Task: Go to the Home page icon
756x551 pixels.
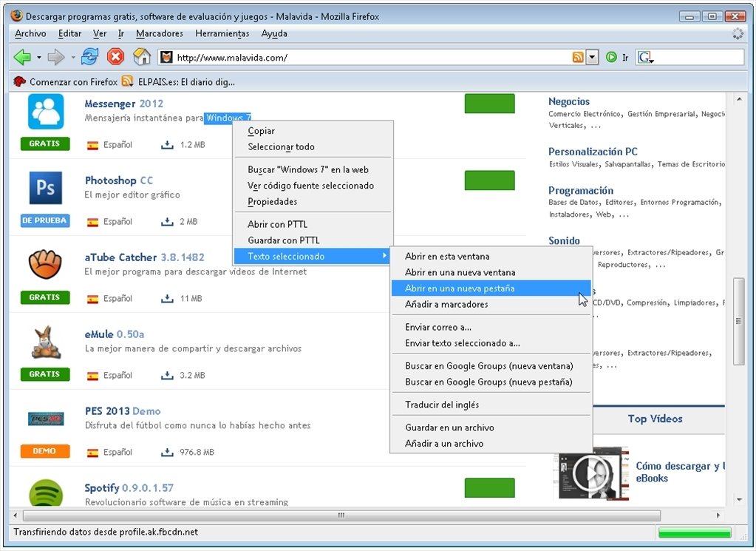Action: click(x=142, y=57)
